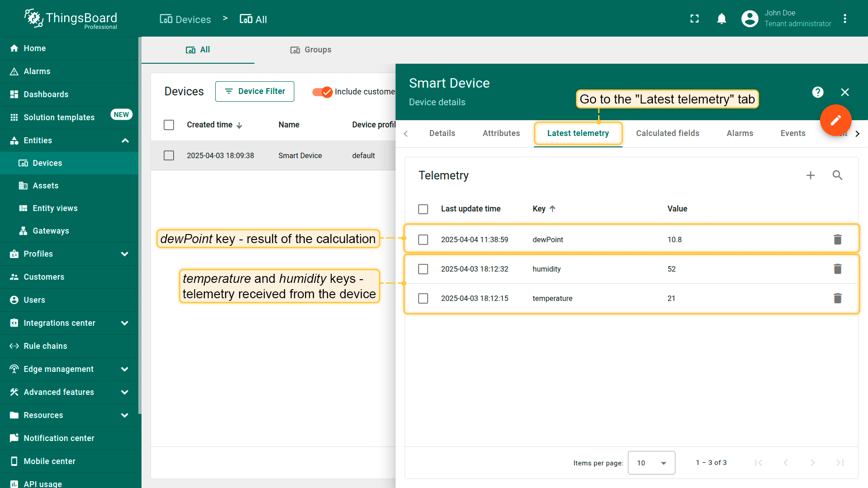
Task: Click the notifications bell icon
Action: pos(722,19)
